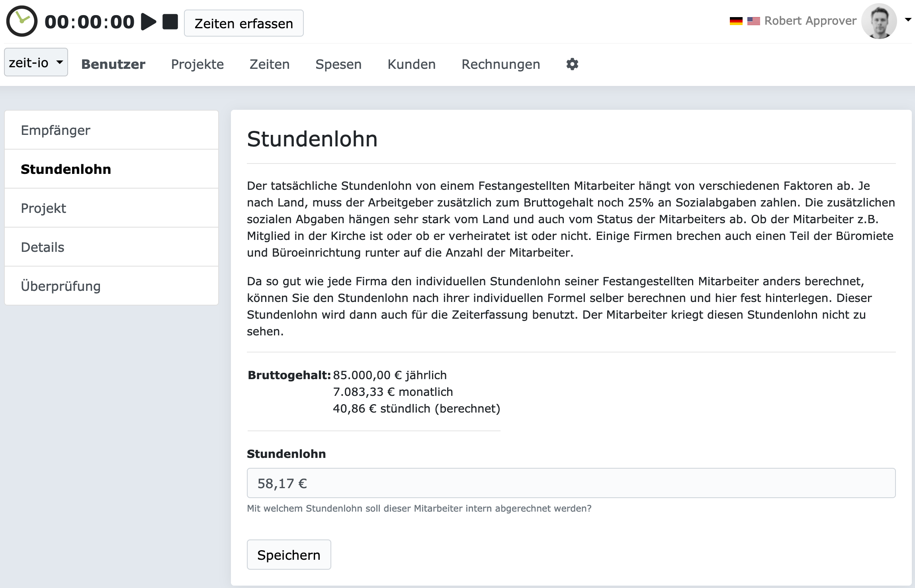Start the timer with the play icon

point(149,21)
